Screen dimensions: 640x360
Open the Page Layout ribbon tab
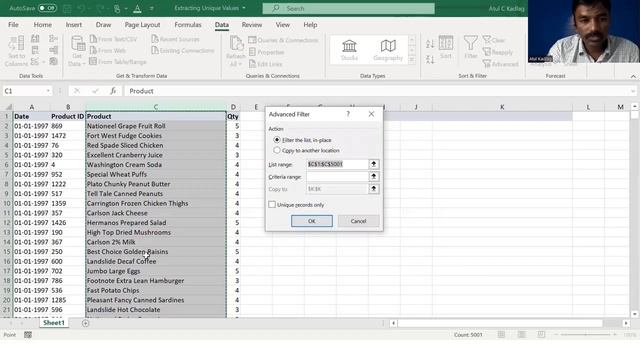[x=142, y=24]
